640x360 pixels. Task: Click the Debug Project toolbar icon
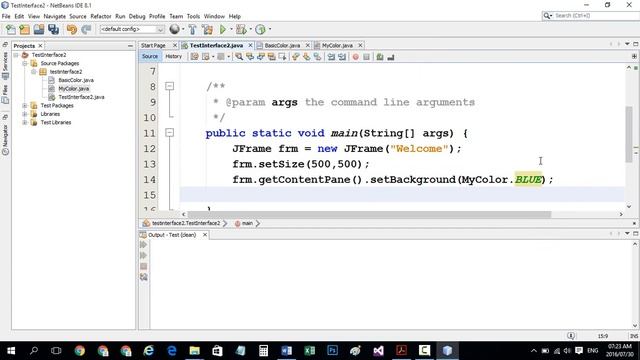coord(241,29)
